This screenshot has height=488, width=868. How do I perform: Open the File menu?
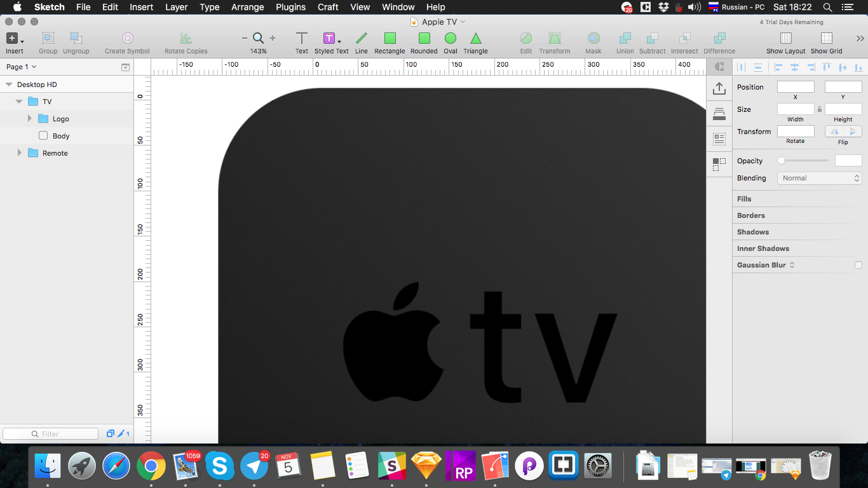pyautogui.click(x=83, y=7)
